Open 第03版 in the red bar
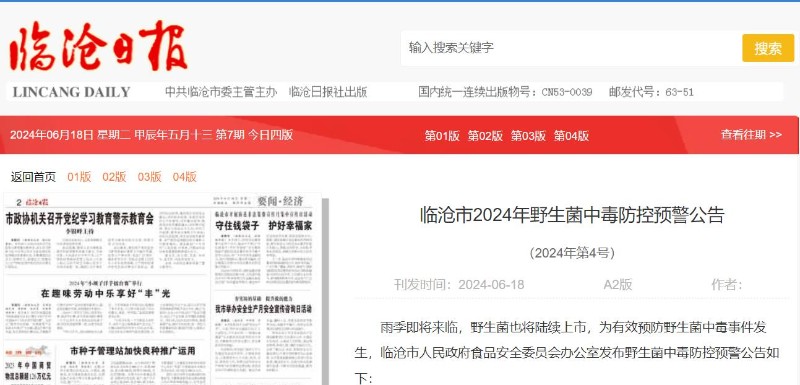 click(x=529, y=136)
